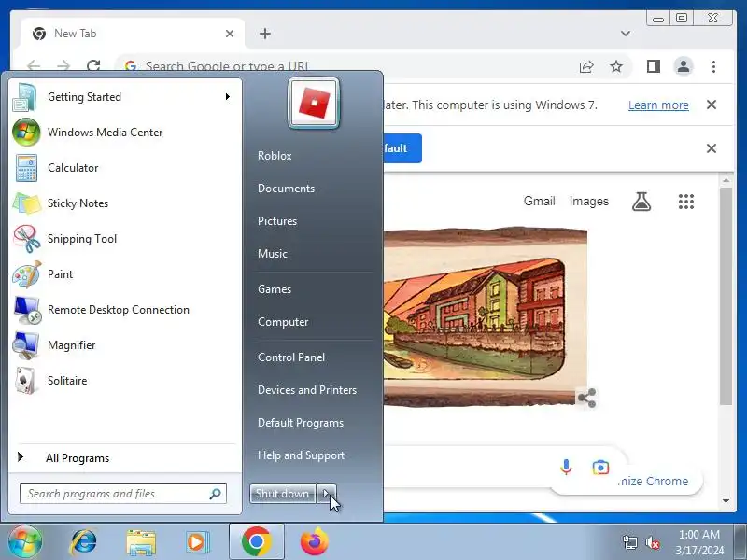Open Internet Explorer from taskbar
Image resolution: width=747 pixels, height=560 pixels.
tap(83, 542)
